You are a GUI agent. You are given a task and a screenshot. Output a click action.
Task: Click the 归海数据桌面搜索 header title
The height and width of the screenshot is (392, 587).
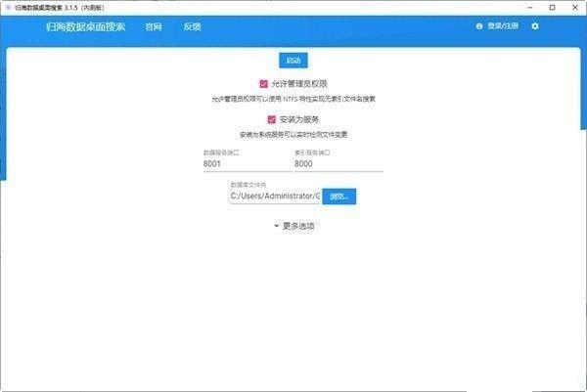(x=89, y=26)
